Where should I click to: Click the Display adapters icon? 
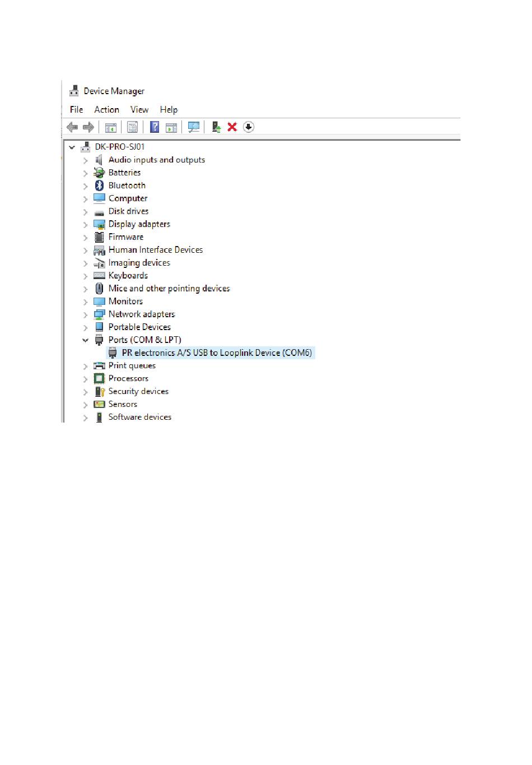point(99,225)
